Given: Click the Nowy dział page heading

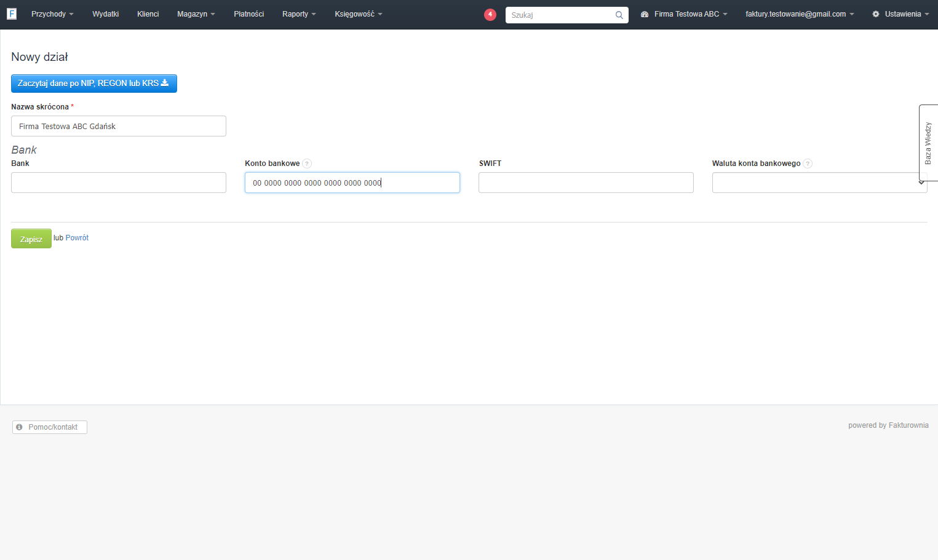Looking at the screenshot, I should coord(39,57).
